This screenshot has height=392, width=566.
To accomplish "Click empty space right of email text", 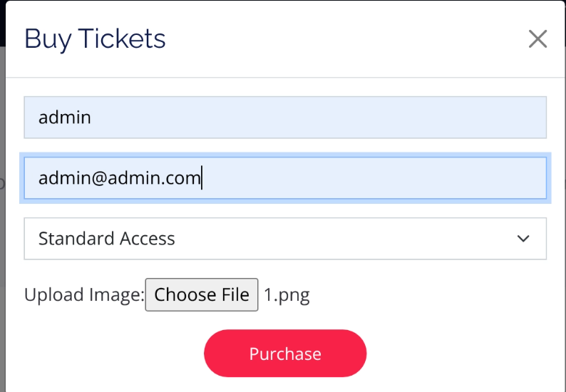I will click(371, 178).
